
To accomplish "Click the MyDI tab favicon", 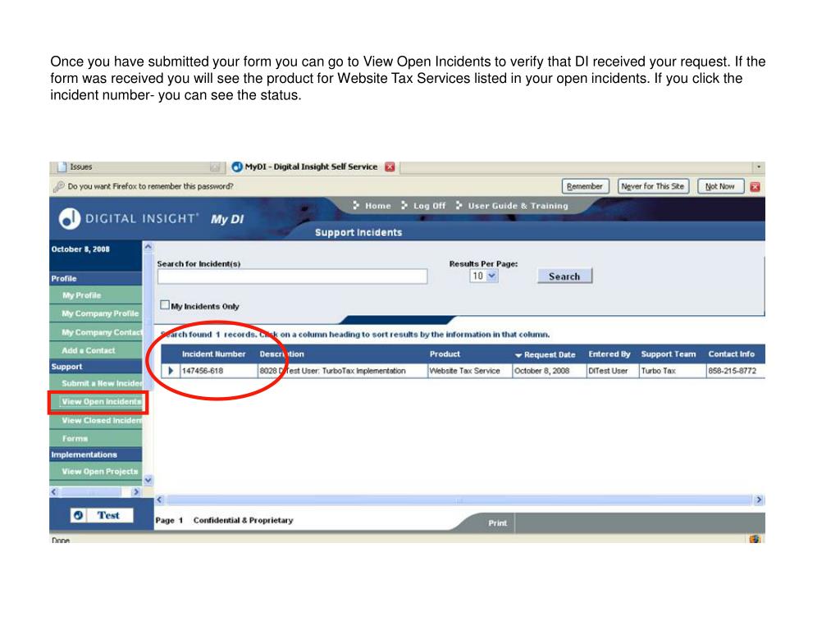I will pos(237,167).
